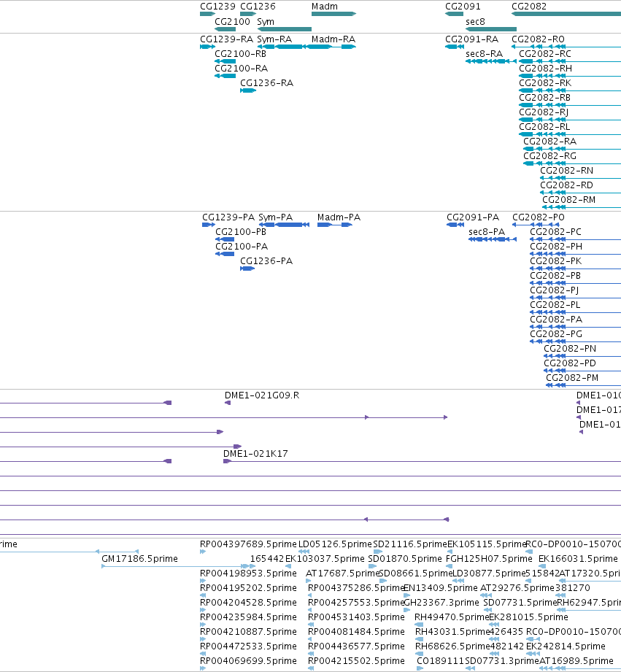Open the CG2082-PJ protein label
This screenshot has height=672, width=621.
555,290
